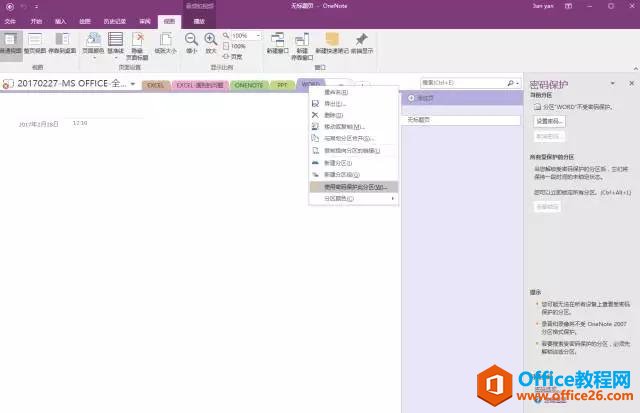Click the back arrow in title bar
The width and height of the screenshot is (640, 413).
10,7
